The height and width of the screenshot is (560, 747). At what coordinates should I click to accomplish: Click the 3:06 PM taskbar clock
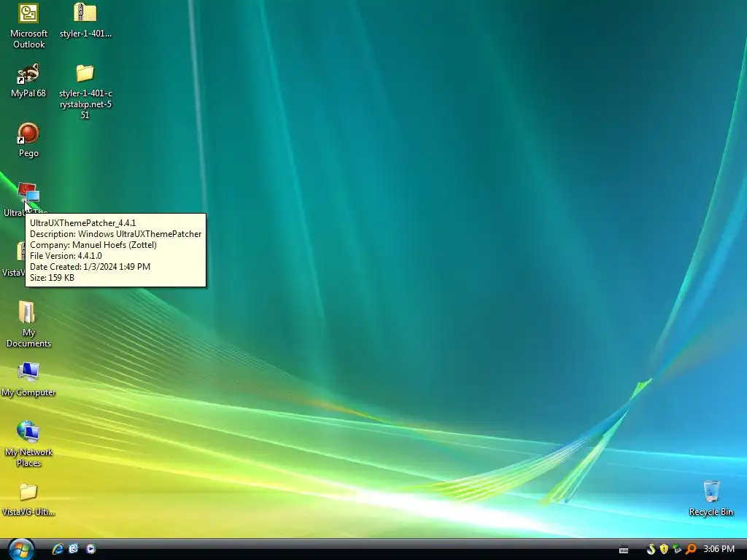click(719, 549)
